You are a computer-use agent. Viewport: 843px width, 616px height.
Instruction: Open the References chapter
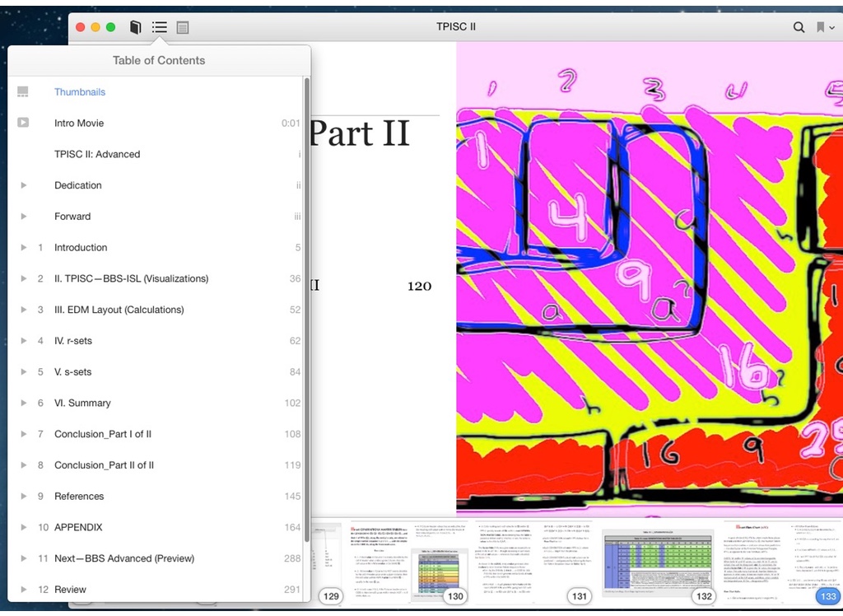pyautogui.click(x=79, y=497)
